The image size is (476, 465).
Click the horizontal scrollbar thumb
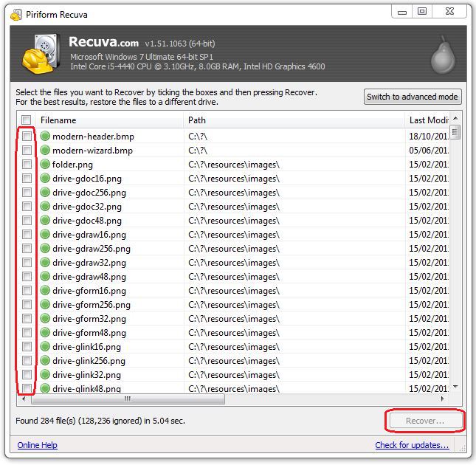click(128, 399)
